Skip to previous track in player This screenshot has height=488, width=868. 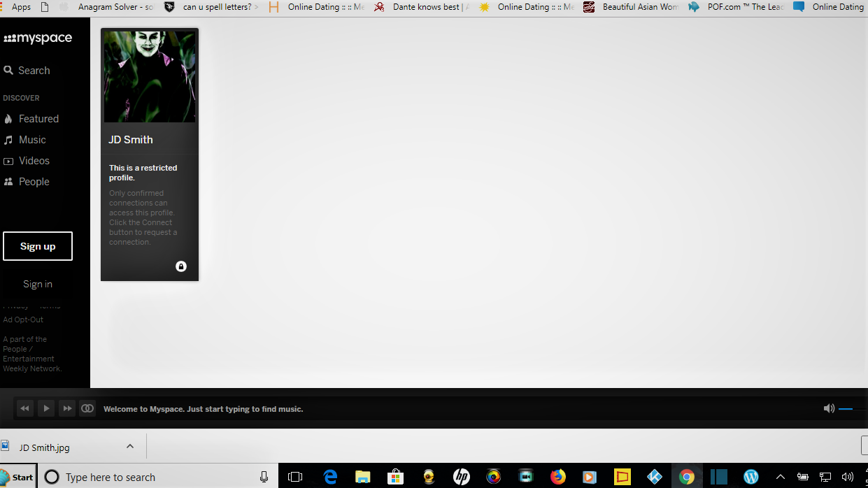(24, 408)
